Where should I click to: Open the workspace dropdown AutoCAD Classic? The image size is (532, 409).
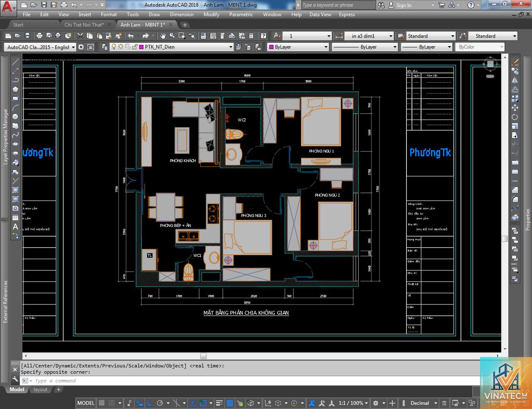[74, 47]
